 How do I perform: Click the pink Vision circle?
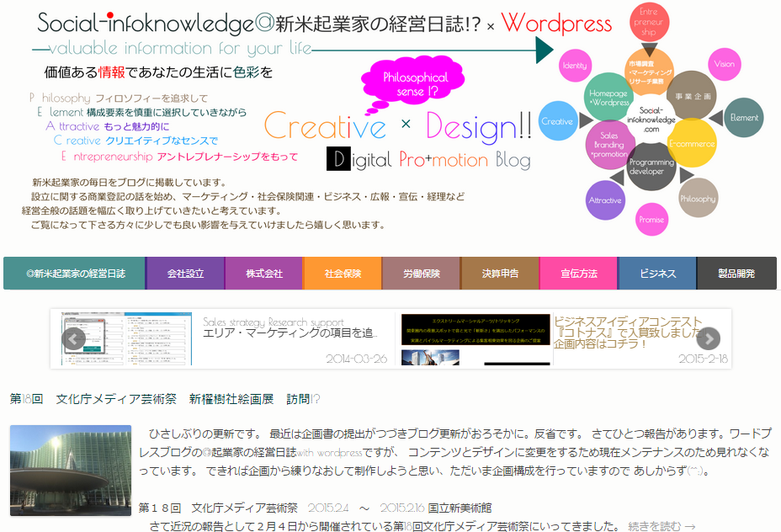725,64
